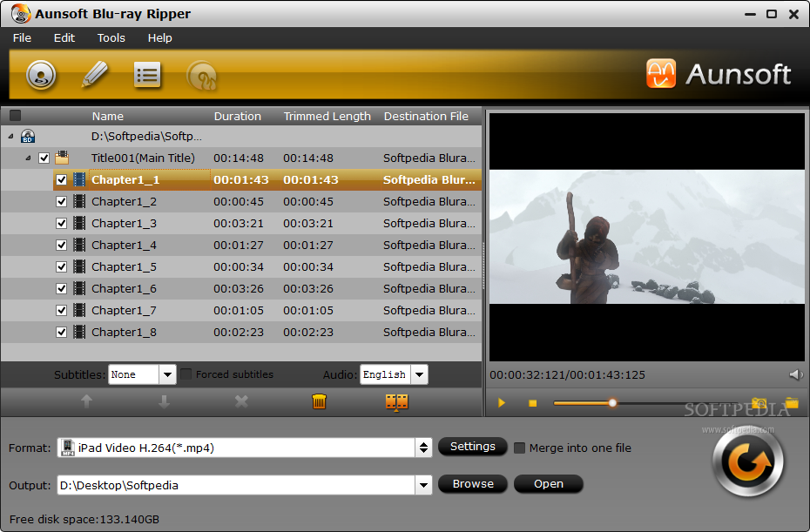Screen dimensions: 810x532
Task: Play the preview video
Action: pos(501,403)
